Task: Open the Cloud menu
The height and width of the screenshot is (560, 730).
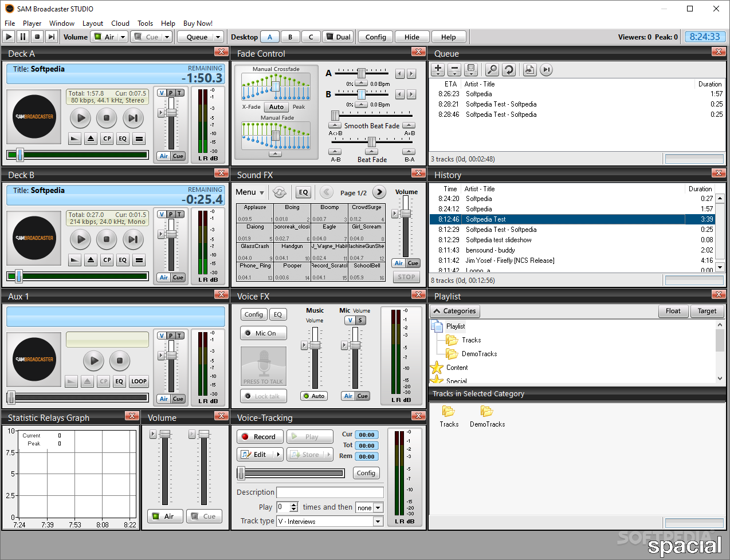Action: tap(120, 23)
